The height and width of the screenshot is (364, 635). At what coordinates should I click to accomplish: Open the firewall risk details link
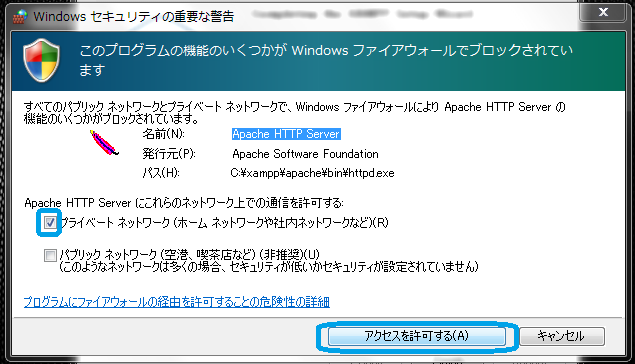point(177,302)
